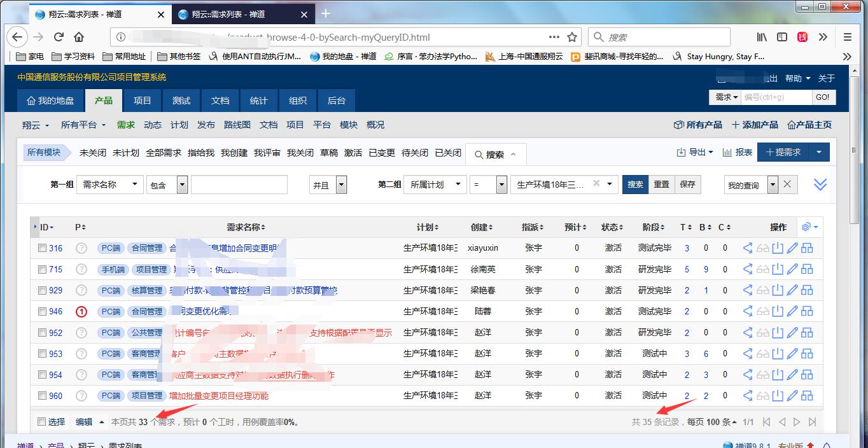Open the 所属计划 field dropdown
The image size is (868, 448).
click(x=435, y=185)
